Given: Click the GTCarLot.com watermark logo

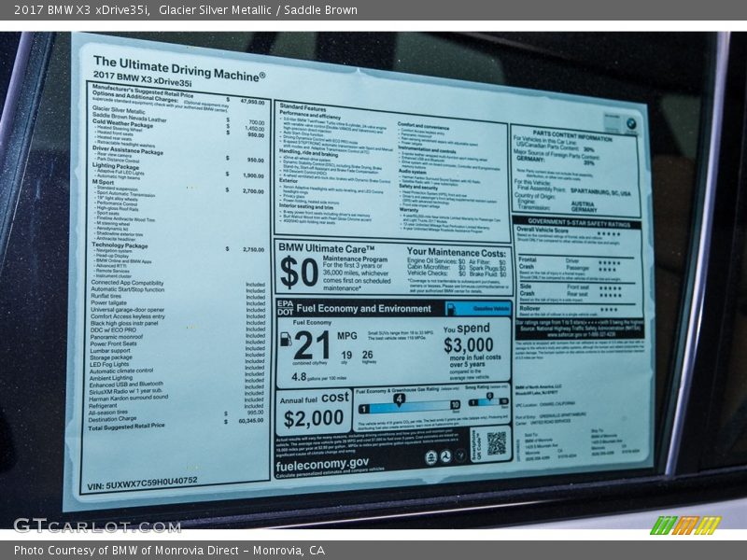Looking at the screenshot, I should click(96, 525).
